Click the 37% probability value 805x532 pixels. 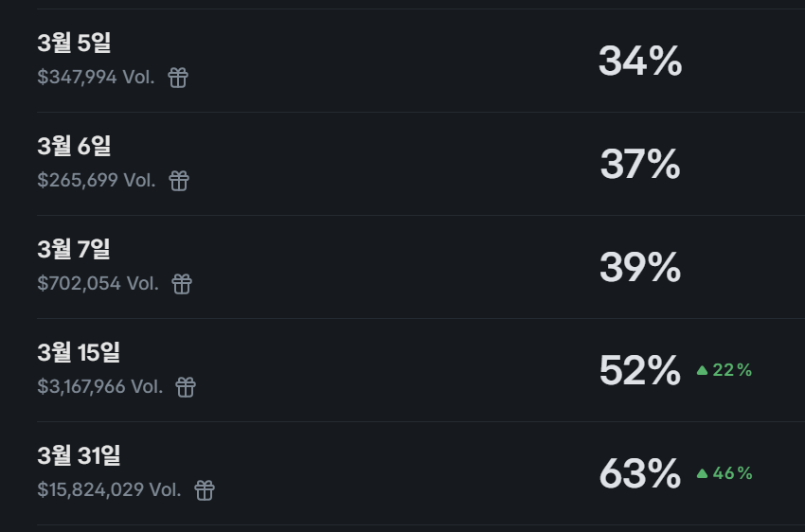tap(640, 165)
